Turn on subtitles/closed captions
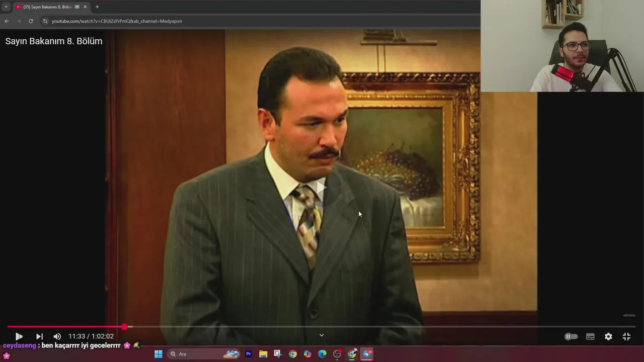This screenshot has height=362, width=644. (x=590, y=336)
